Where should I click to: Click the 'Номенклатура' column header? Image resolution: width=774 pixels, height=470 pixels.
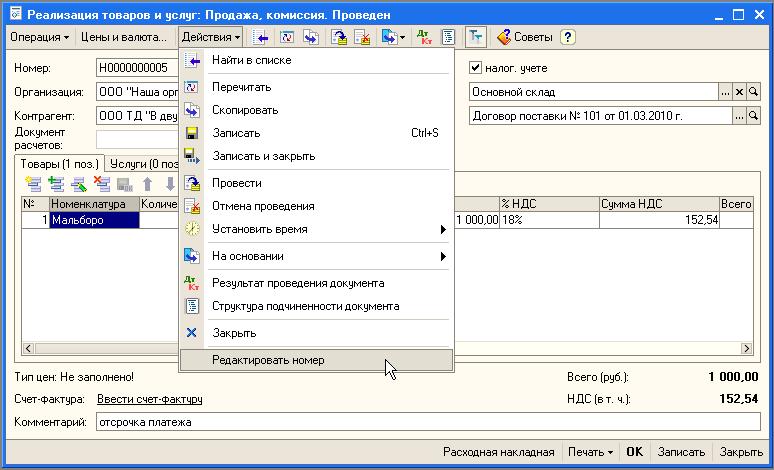click(94, 204)
